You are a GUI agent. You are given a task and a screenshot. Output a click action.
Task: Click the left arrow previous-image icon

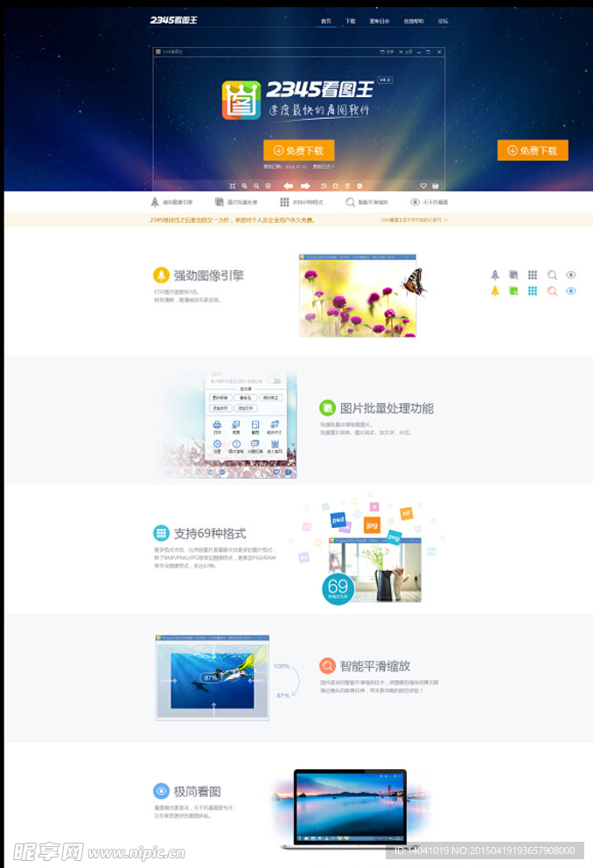(x=287, y=186)
